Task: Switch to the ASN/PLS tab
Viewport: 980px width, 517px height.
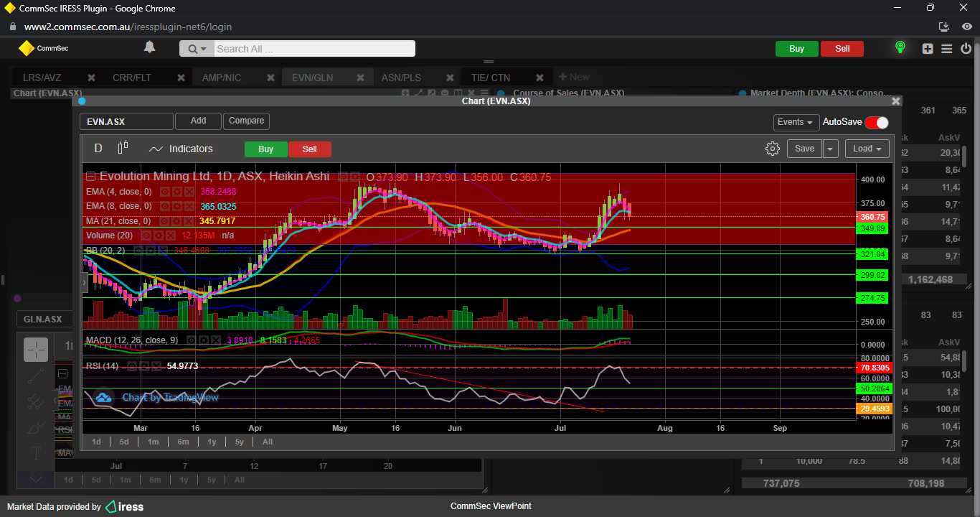Action: [401, 78]
